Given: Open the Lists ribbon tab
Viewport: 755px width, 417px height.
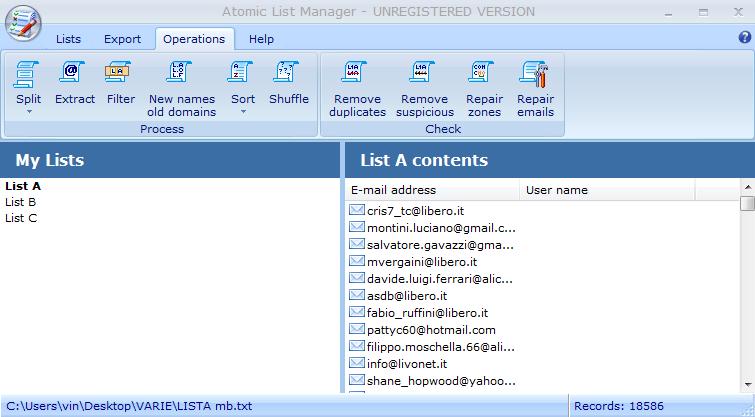Looking at the screenshot, I should pos(68,39).
